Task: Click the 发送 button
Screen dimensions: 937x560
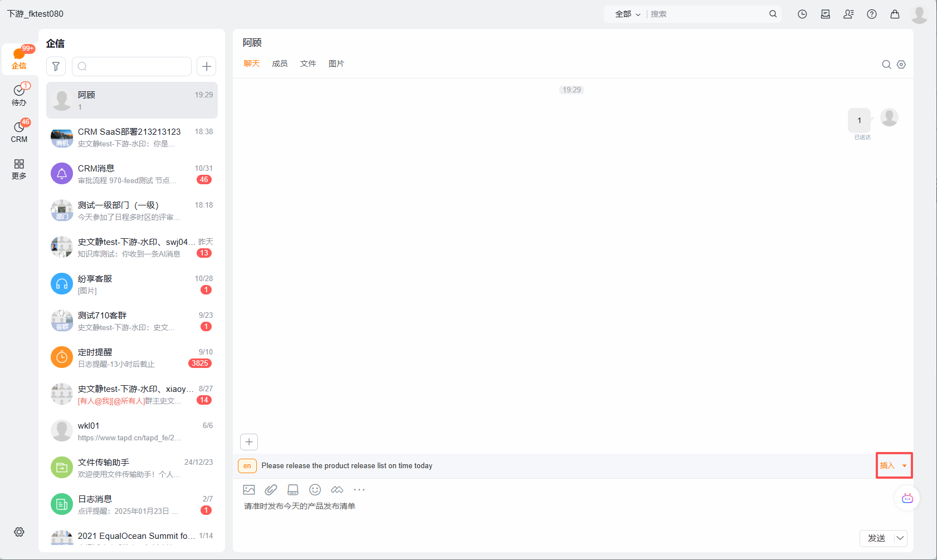Action: [877, 538]
